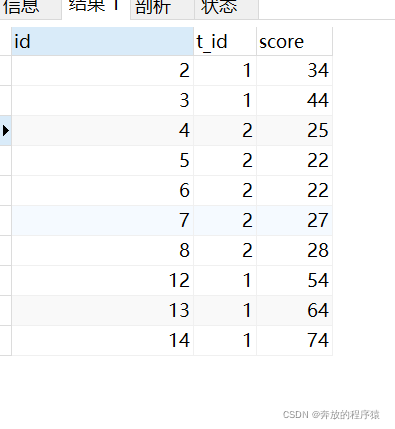Select t_id cell in the id 5 row
Image resolution: width=395 pixels, height=429 pixels.
[x=225, y=160]
